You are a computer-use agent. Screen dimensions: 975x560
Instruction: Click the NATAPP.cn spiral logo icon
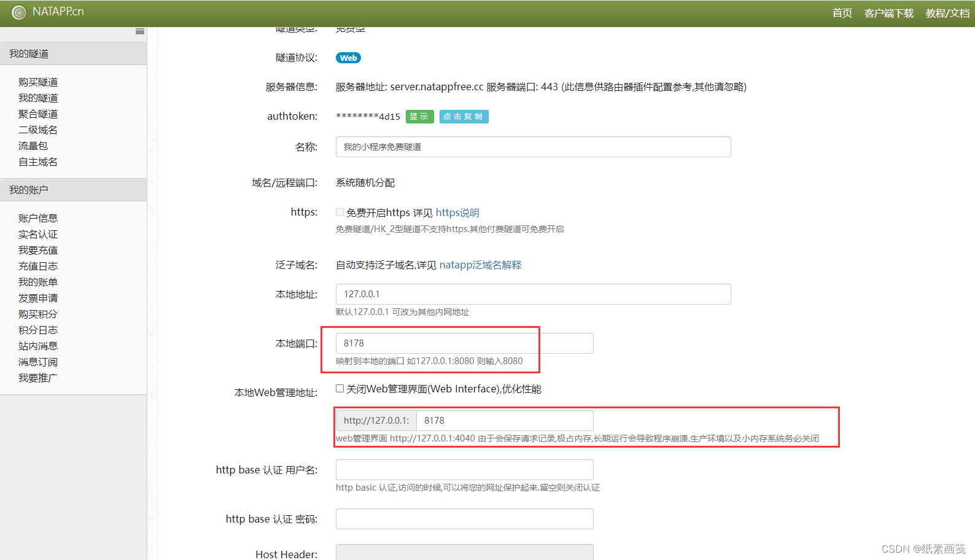tap(19, 12)
